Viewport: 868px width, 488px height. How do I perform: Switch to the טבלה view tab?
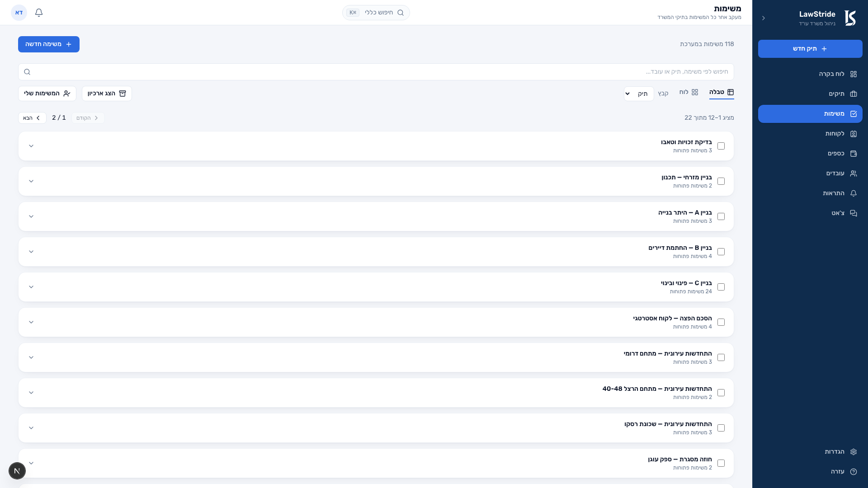[722, 92]
